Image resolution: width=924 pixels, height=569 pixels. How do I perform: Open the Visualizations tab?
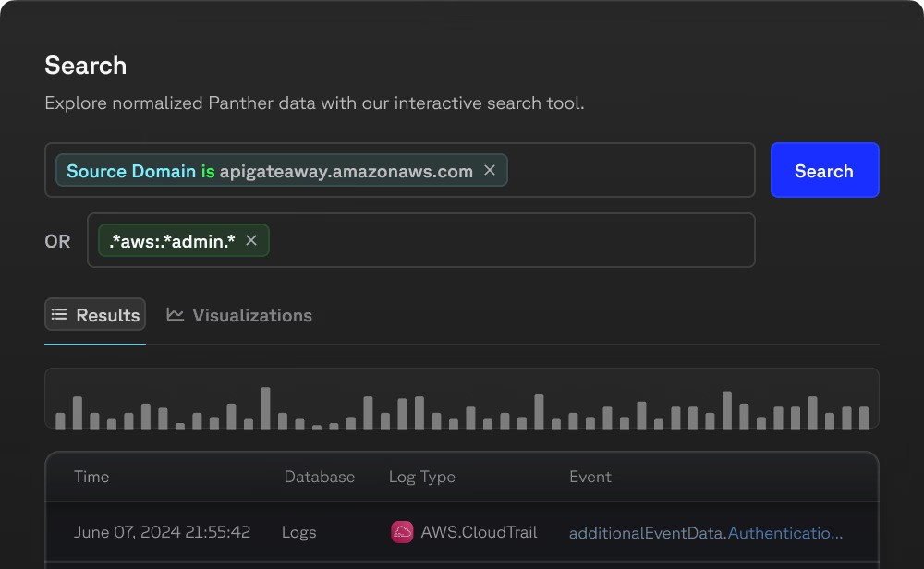pos(240,315)
